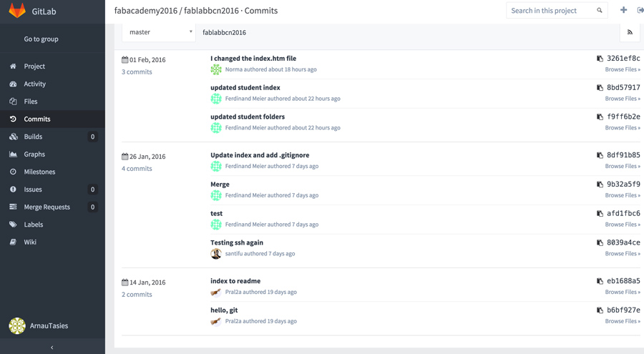Click the '4 commits' count text
644x354 pixels.
[137, 169]
